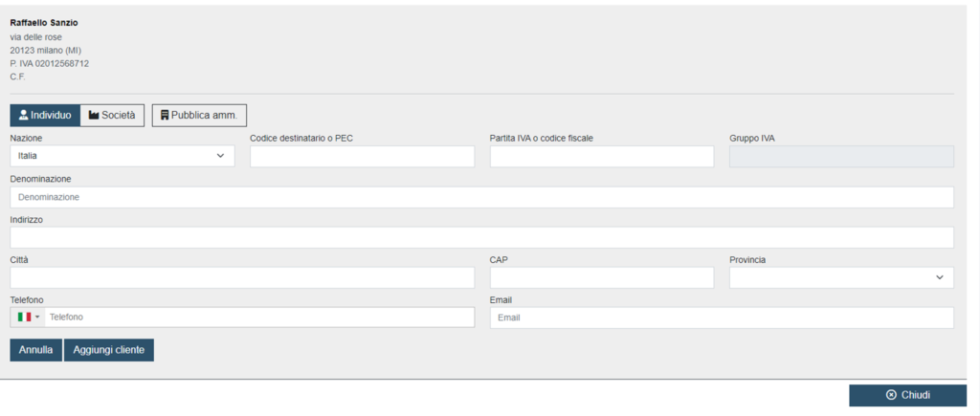The width and height of the screenshot is (980, 416).
Task: Select the CAP input field
Action: [602, 278]
